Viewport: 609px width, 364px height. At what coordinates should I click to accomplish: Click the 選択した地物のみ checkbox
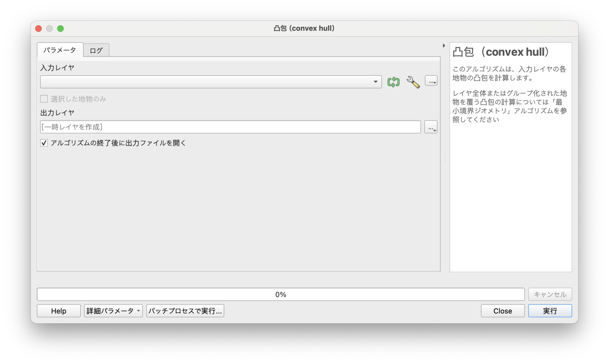[x=44, y=99]
